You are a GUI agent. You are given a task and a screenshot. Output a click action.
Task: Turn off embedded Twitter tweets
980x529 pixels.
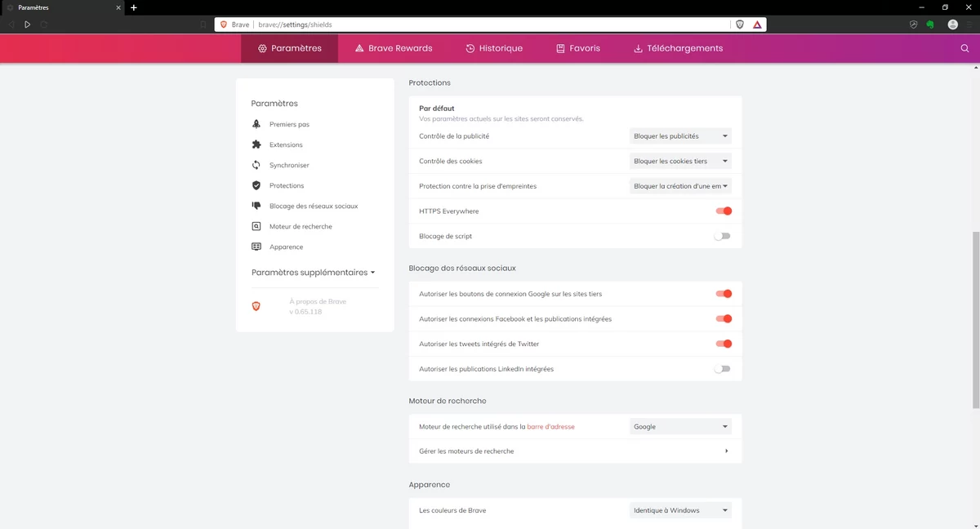click(x=723, y=344)
